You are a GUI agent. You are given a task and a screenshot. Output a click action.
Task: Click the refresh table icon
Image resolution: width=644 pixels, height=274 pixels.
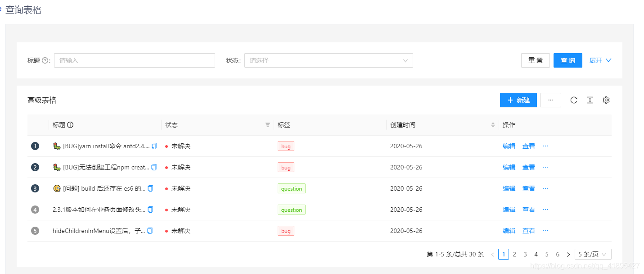574,100
